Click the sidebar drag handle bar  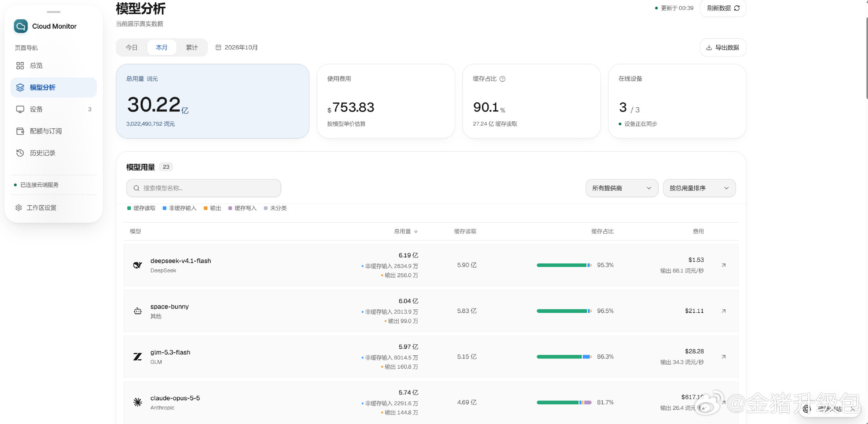53,12
